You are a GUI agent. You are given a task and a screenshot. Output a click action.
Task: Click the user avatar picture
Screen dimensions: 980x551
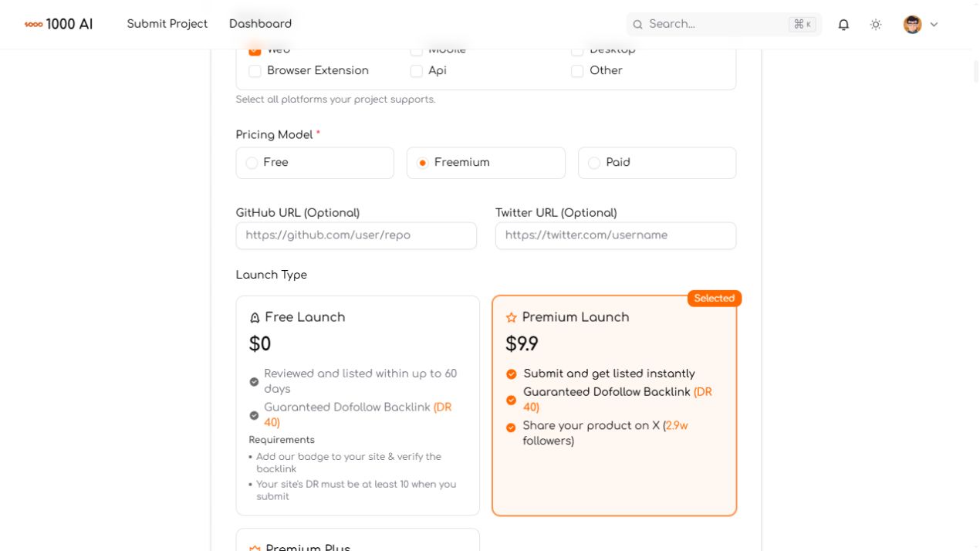point(913,24)
